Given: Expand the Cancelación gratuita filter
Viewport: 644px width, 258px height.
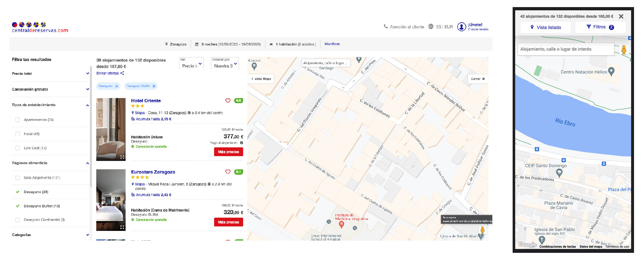Looking at the screenshot, I should pyautogui.click(x=87, y=89).
